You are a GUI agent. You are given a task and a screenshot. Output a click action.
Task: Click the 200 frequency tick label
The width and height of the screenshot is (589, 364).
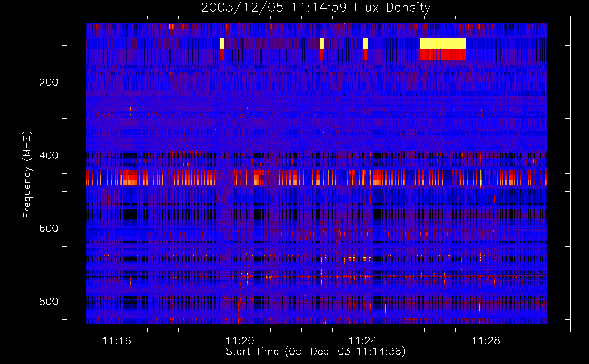click(49, 82)
